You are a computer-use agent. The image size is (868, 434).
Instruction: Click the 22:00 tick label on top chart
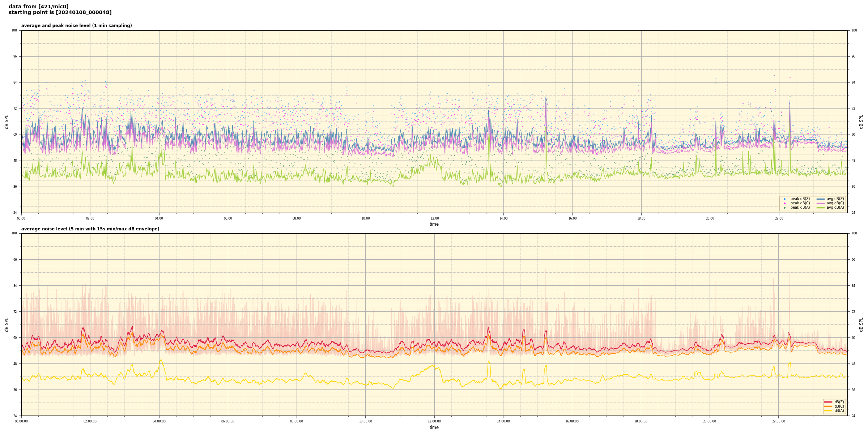[779, 218]
